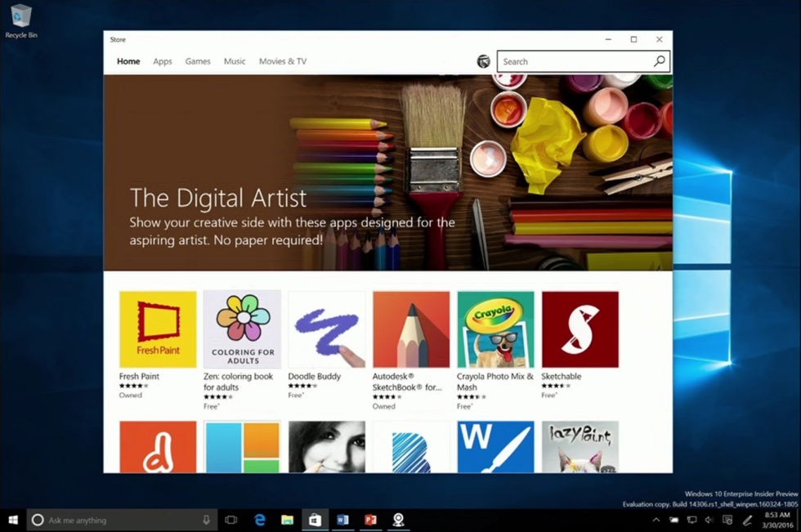Switch to the Apps tab

(163, 61)
